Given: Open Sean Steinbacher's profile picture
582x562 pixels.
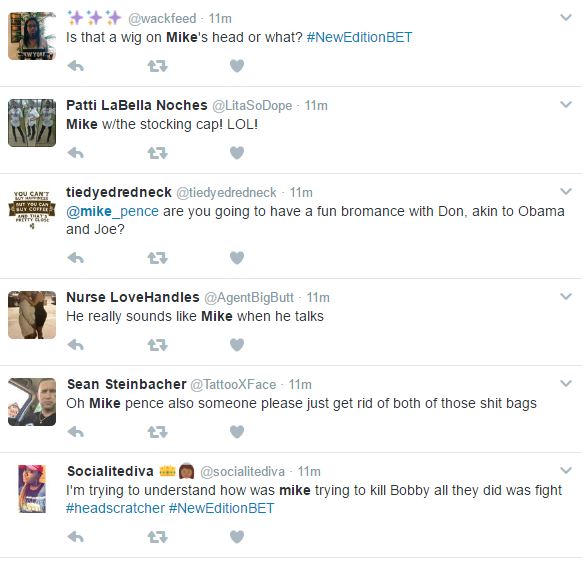Looking at the screenshot, I should (x=32, y=402).
